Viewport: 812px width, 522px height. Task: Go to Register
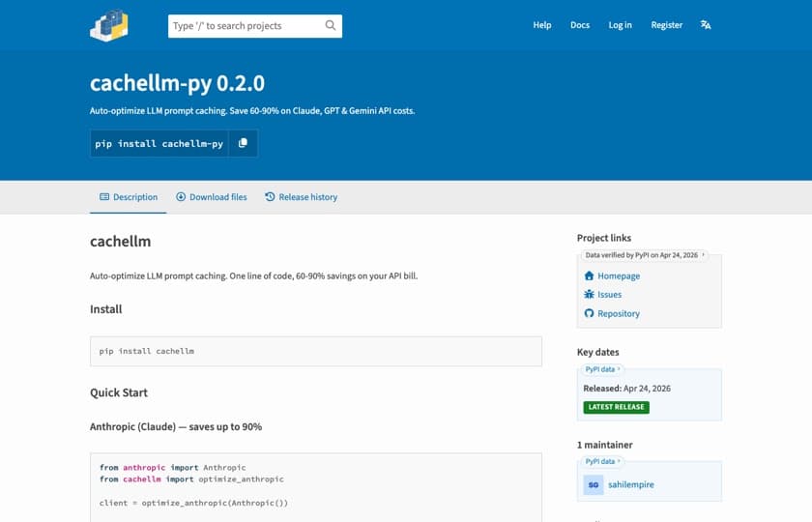666,25
